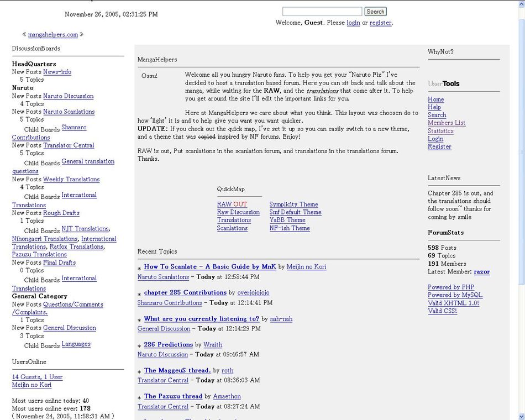Open Search in UserTools menu
This screenshot has width=525, height=420.
coord(437,115)
